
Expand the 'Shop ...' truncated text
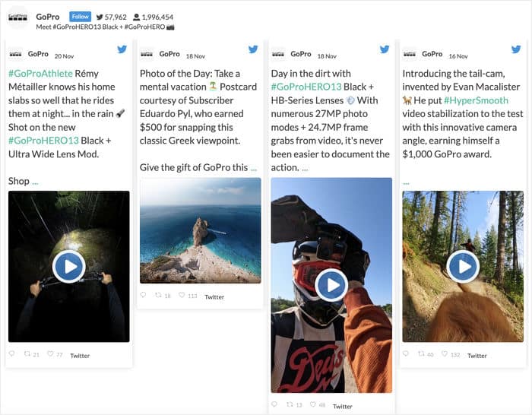pyautogui.click(x=35, y=182)
